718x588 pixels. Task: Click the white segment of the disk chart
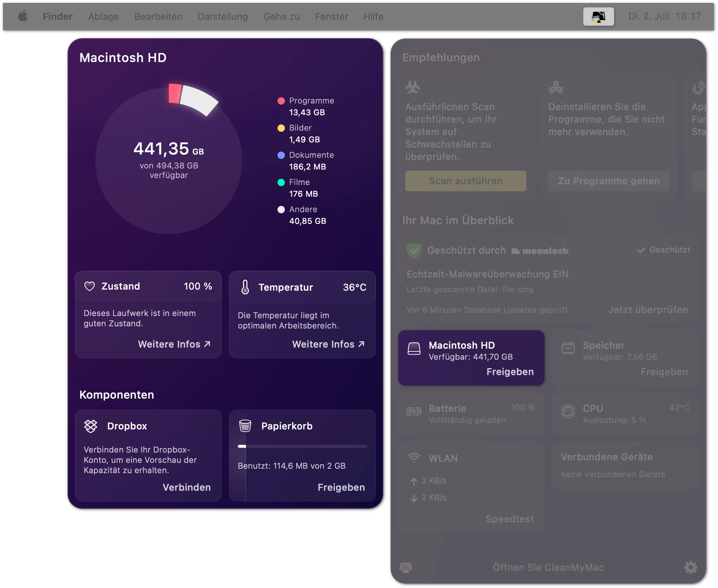coord(199,100)
